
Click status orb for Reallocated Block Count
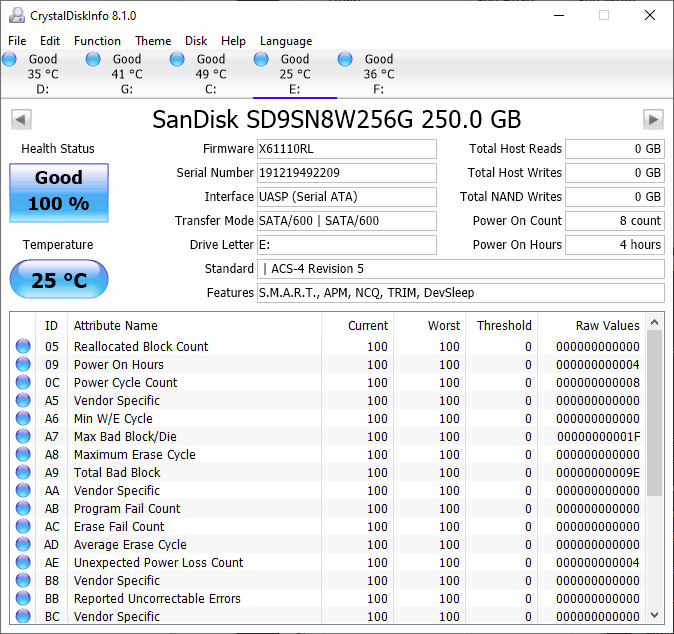point(23,346)
